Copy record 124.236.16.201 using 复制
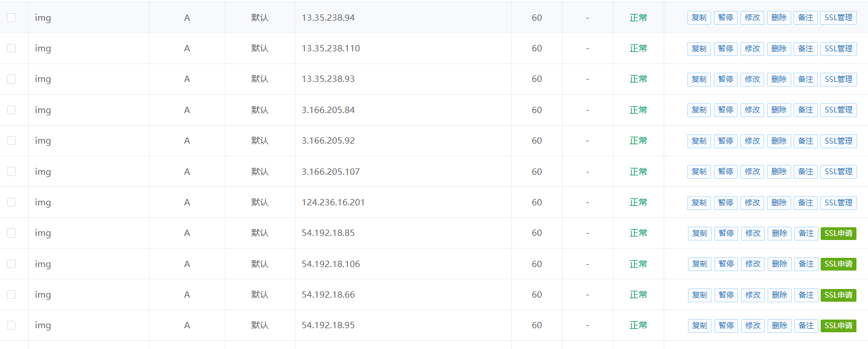The image size is (868, 349). [x=699, y=202]
